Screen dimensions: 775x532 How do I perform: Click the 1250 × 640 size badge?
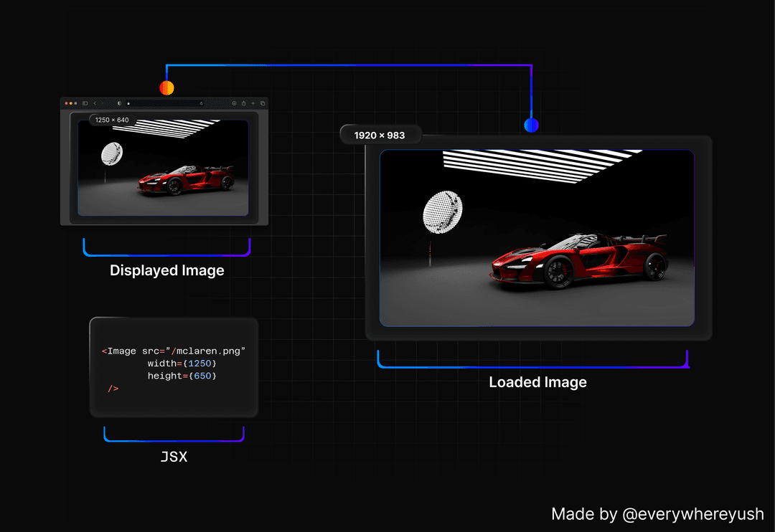pos(112,120)
